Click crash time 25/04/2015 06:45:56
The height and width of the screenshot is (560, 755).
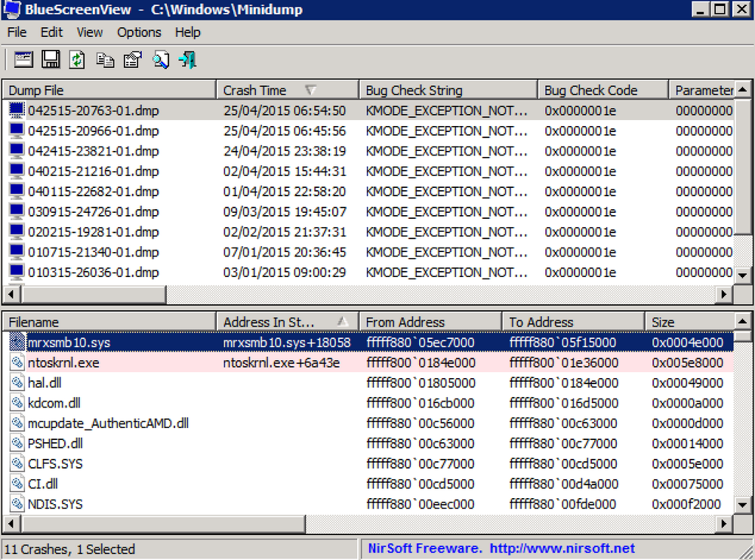pos(285,131)
